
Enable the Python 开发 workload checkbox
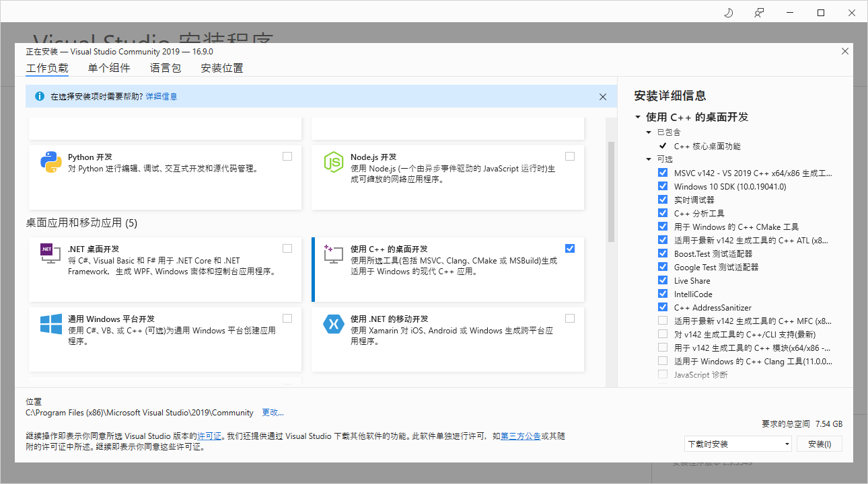pyautogui.click(x=287, y=156)
